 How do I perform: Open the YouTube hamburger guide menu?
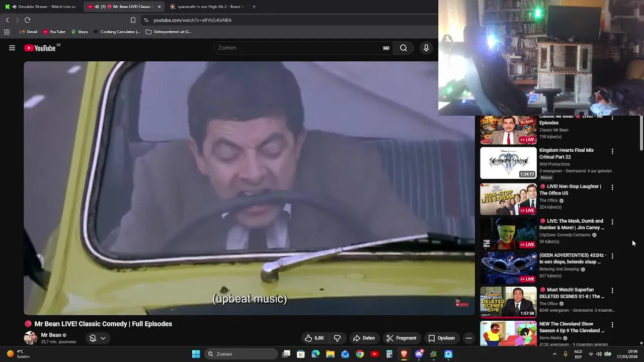12,48
